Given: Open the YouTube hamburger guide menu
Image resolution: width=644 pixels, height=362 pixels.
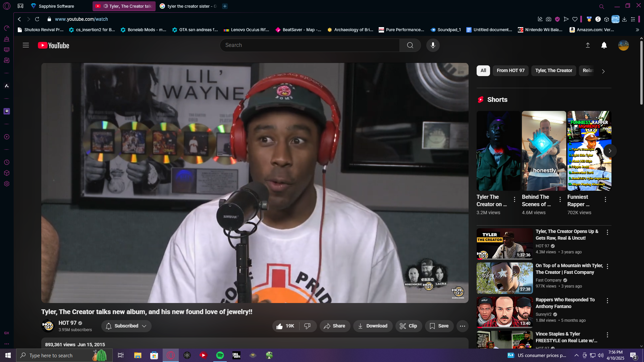Looking at the screenshot, I should [x=26, y=45].
